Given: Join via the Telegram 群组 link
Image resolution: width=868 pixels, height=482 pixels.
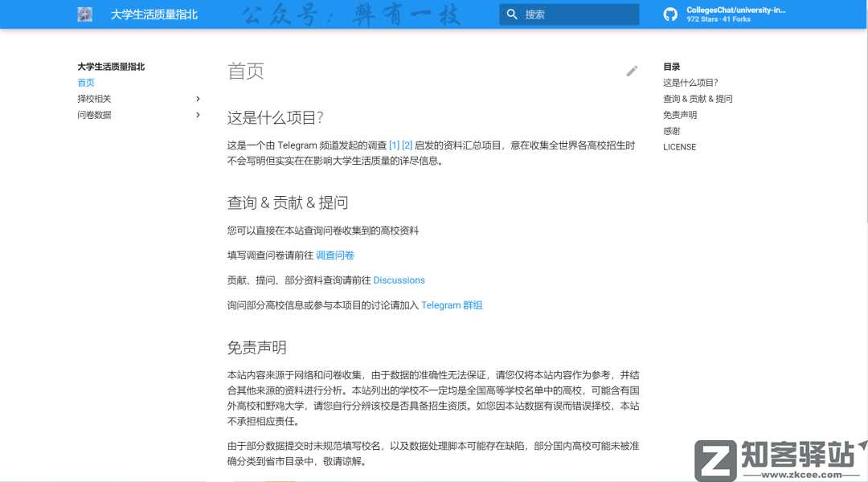Looking at the screenshot, I should pyautogui.click(x=452, y=304).
